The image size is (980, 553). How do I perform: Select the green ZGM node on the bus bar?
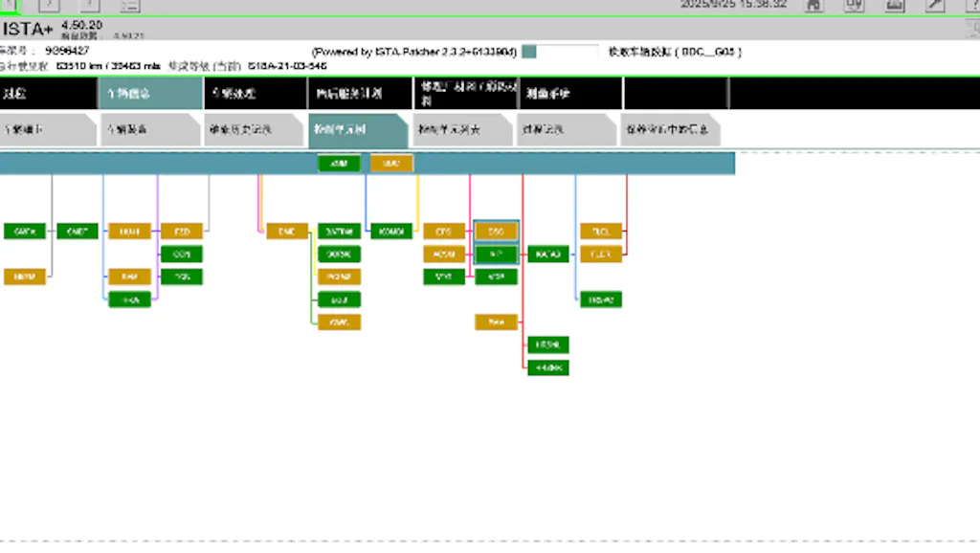(x=339, y=164)
